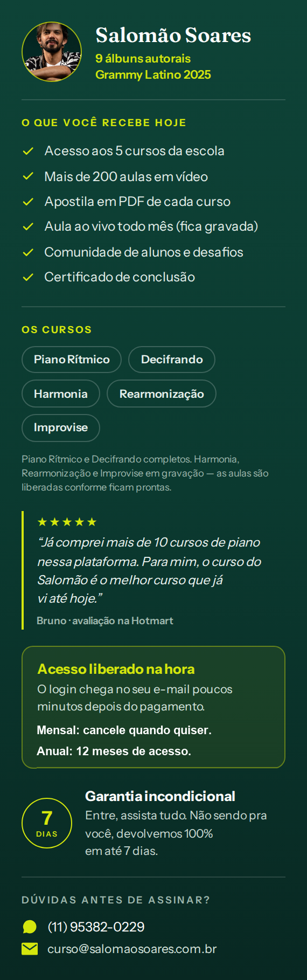Click the five-star rating icons
Viewport: 307px width, 980px height.
pos(67,522)
